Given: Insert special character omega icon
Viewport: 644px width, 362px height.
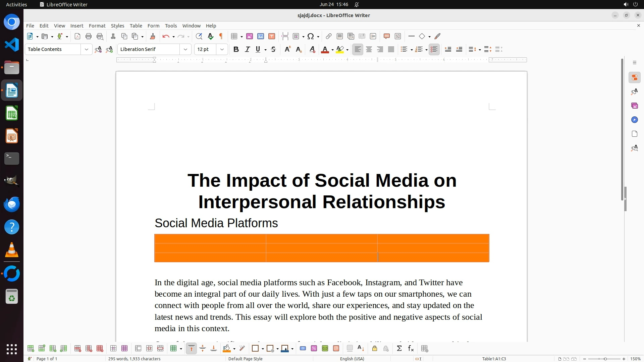Looking at the screenshot, I should [x=311, y=36].
